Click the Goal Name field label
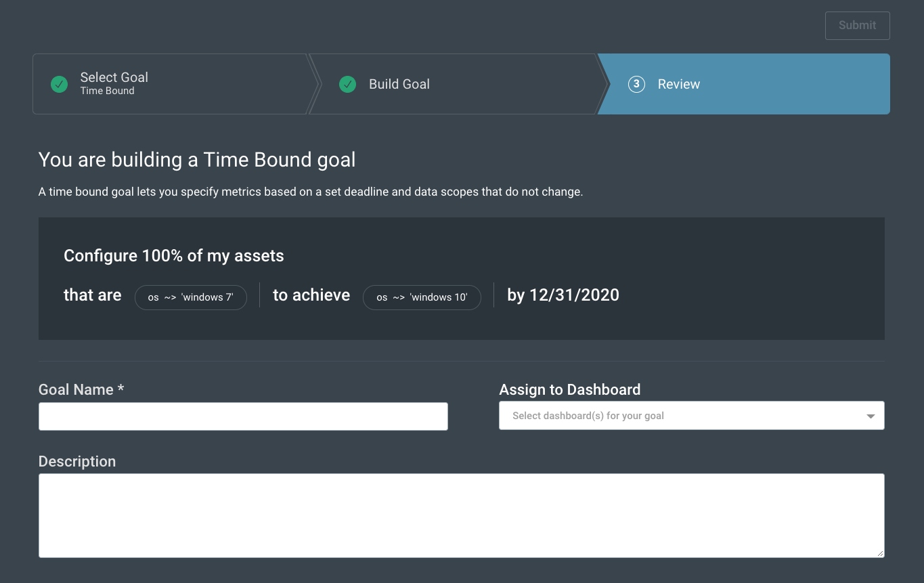 (x=81, y=390)
